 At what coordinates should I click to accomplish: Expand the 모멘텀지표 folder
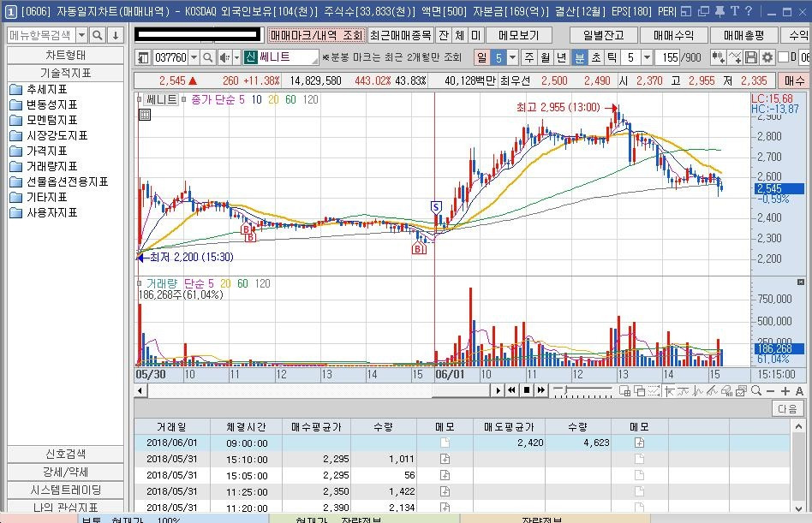[44, 120]
